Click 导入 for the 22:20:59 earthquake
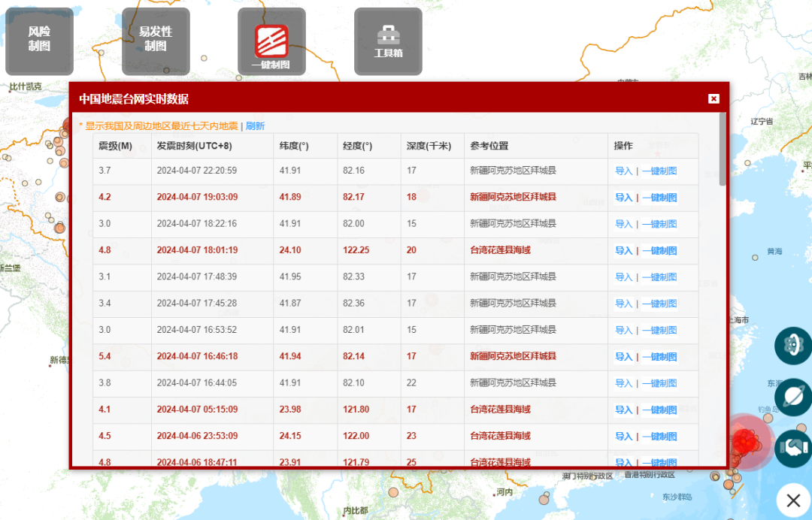This screenshot has width=812, height=520. (x=624, y=171)
